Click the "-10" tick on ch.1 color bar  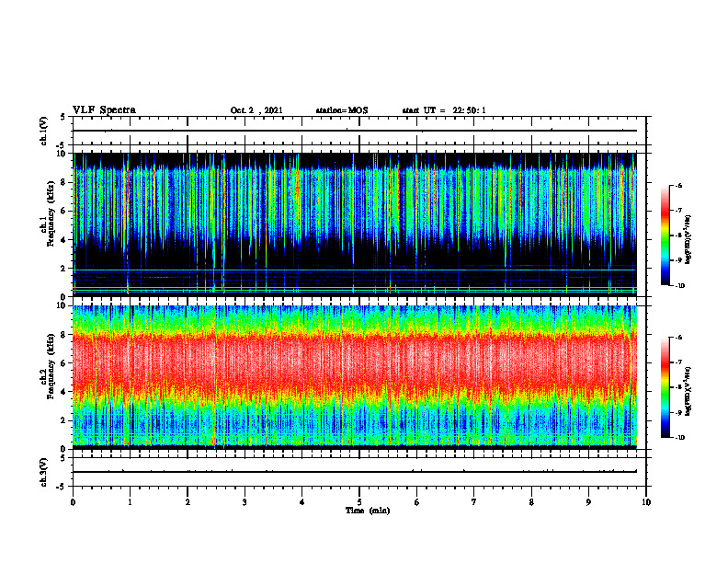point(679,285)
